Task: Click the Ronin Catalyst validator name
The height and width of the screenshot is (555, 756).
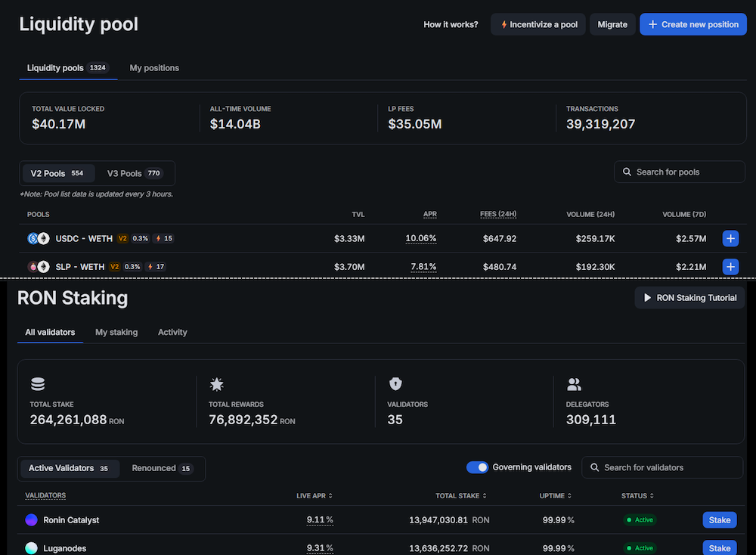Action: 71,519
